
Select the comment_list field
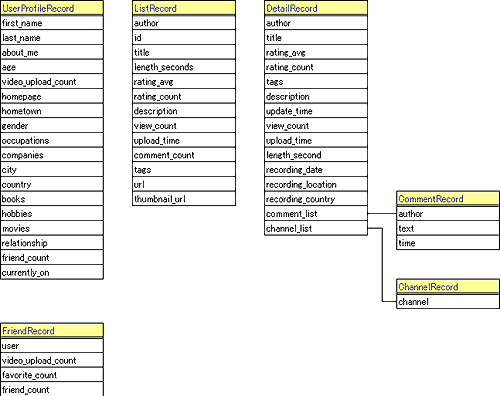pos(316,213)
